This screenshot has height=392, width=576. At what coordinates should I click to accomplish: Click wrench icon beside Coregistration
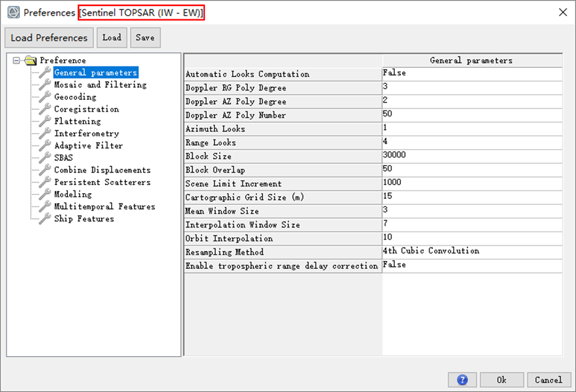click(45, 108)
